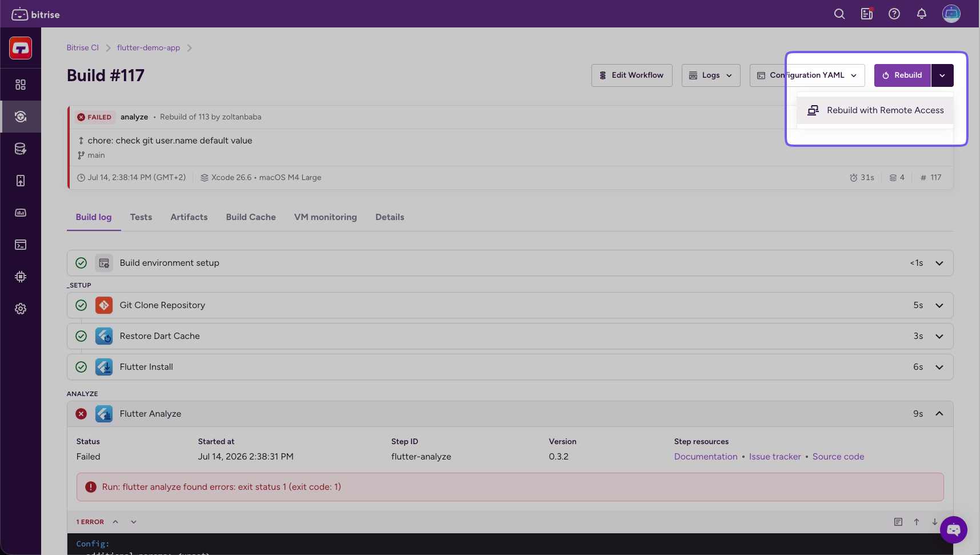Image resolution: width=980 pixels, height=555 pixels.
Task: Click the workspace logo in sidebar
Action: [x=21, y=48]
